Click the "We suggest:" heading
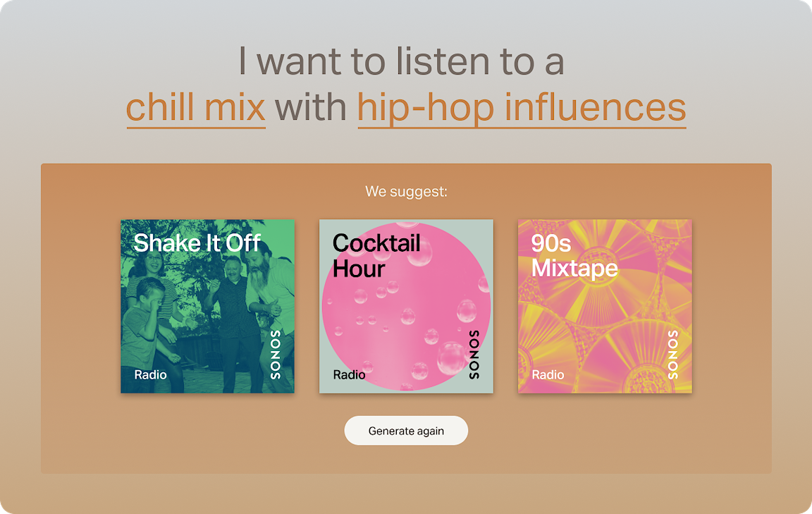Screen dimensions: 812x514 (406, 192)
